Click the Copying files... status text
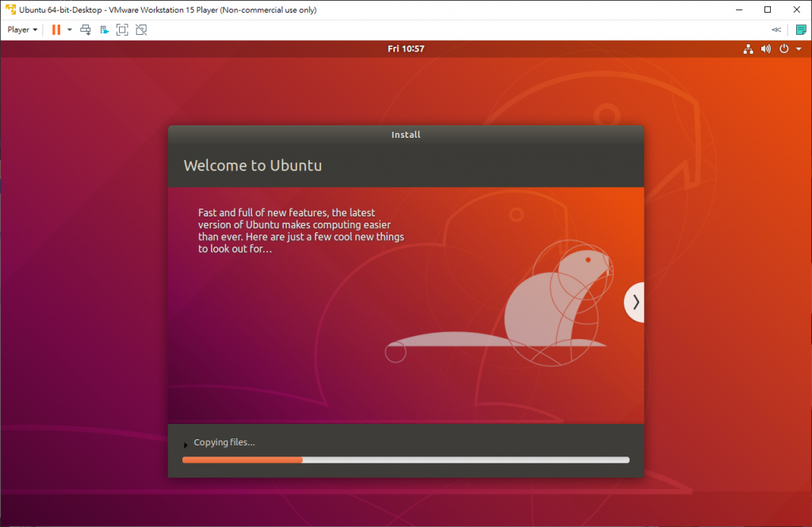This screenshot has height=527, width=812. [224, 442]
